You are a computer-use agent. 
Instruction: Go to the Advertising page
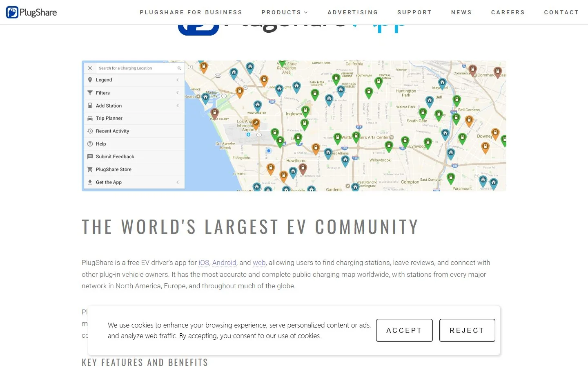click(353, 12)
